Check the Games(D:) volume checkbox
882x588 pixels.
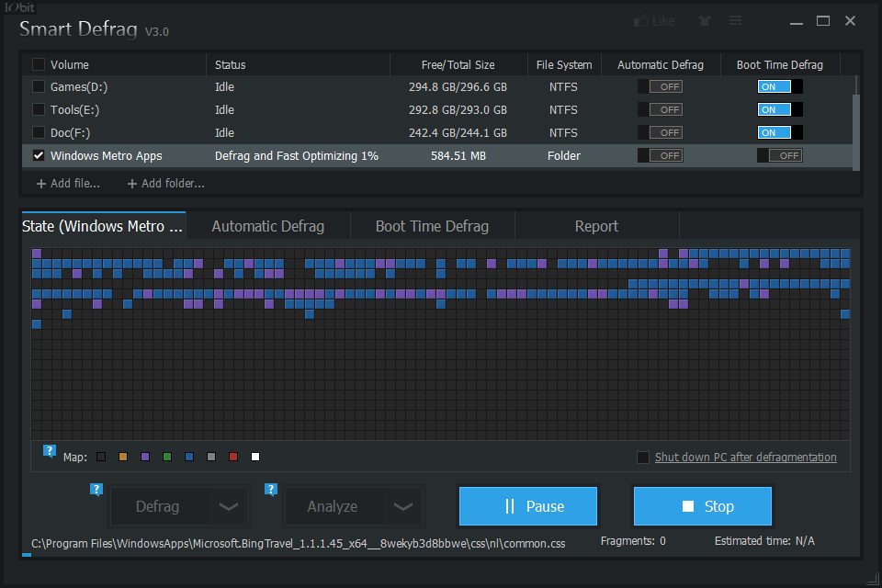click(x=39, y=86)
